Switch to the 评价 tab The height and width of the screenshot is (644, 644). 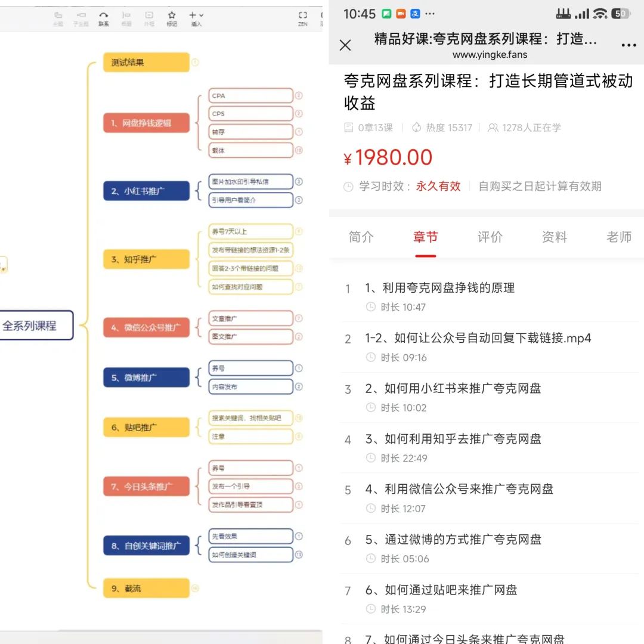click(490, 237)
